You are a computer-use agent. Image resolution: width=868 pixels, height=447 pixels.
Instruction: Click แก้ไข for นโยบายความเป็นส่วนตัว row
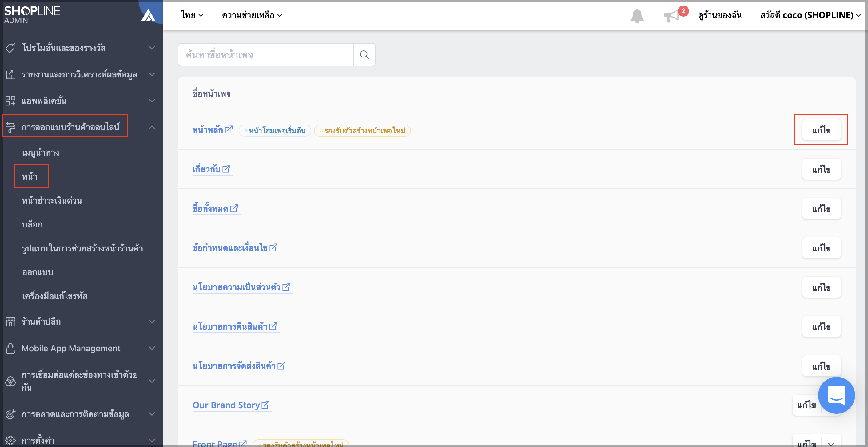(x=821, y=287)
